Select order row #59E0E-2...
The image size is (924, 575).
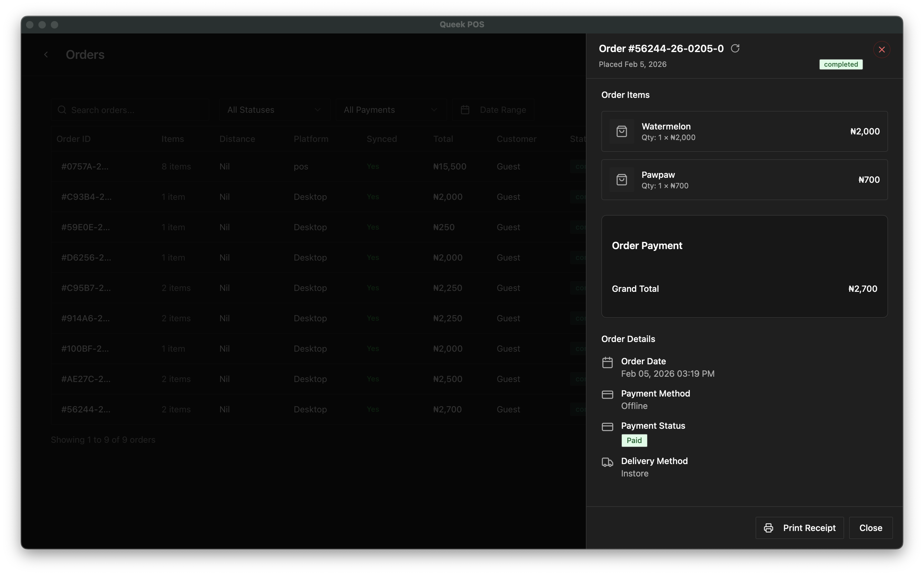pos(319,227)
